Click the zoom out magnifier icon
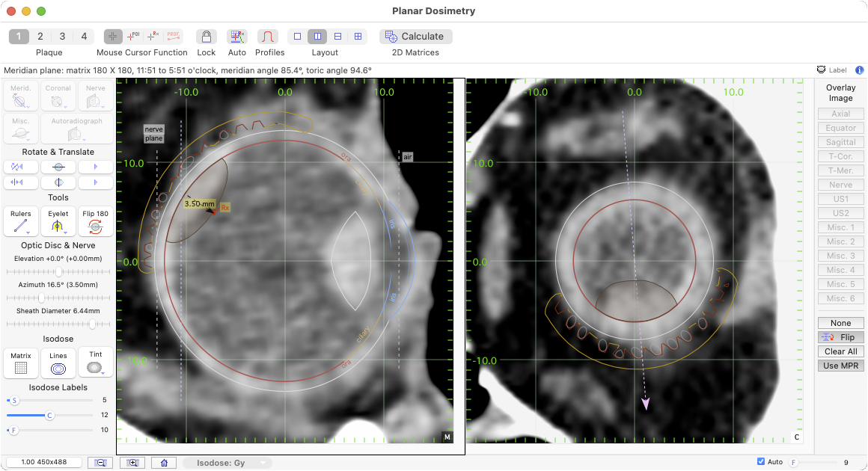 tap(100, 463)
